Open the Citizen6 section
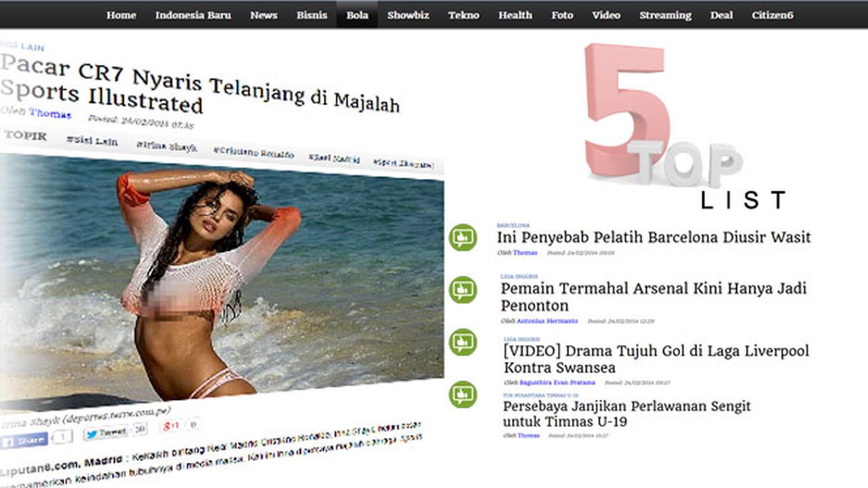 (772, 15)
